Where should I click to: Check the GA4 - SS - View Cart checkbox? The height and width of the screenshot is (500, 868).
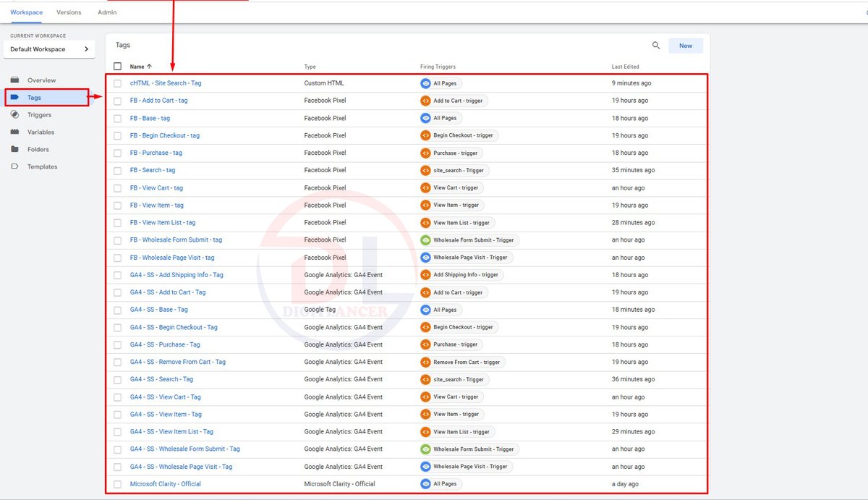click(x=118, y=397)
